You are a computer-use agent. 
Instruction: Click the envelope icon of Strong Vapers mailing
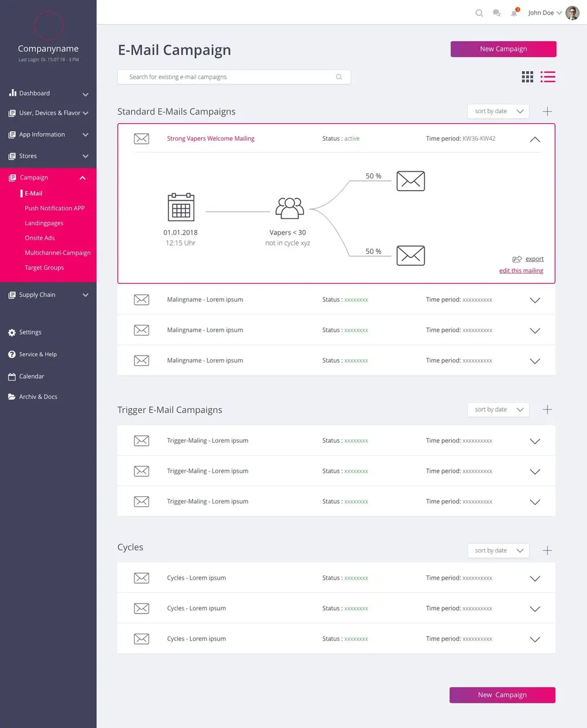pyautogui.click(x=141, y=139)
